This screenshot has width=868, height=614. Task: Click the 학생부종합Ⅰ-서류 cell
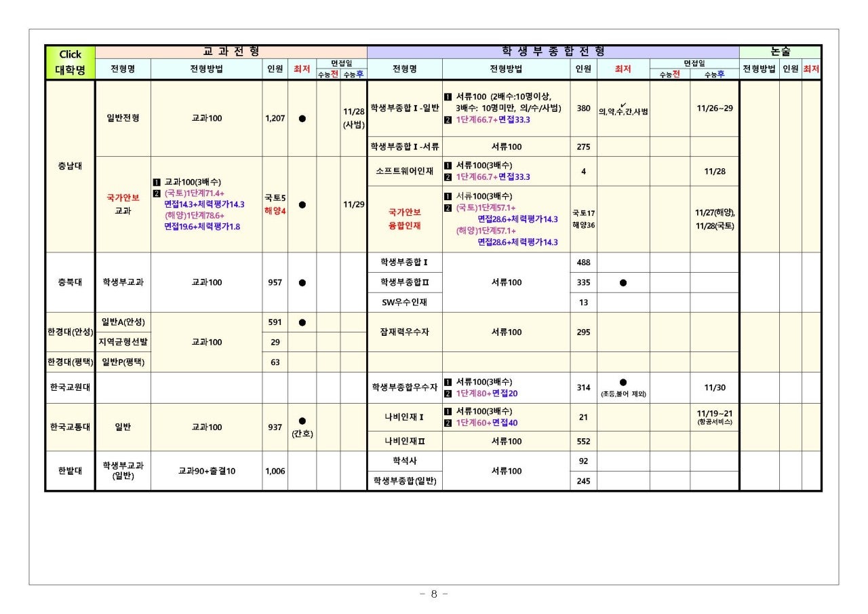pos(405,147)
